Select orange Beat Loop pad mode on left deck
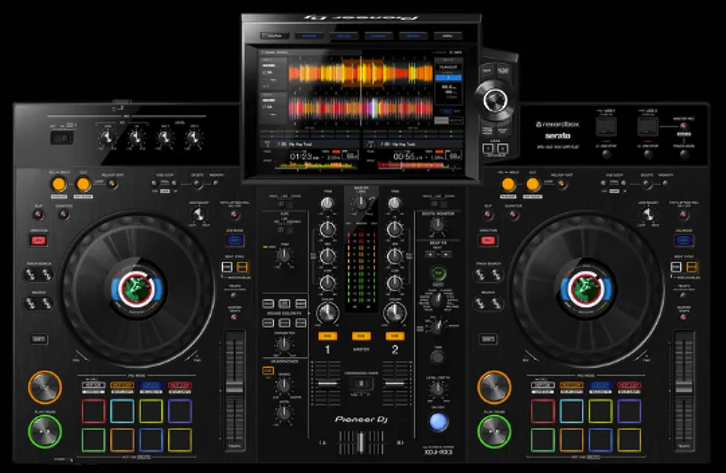726x473 pixels. [x=122, y=385]
